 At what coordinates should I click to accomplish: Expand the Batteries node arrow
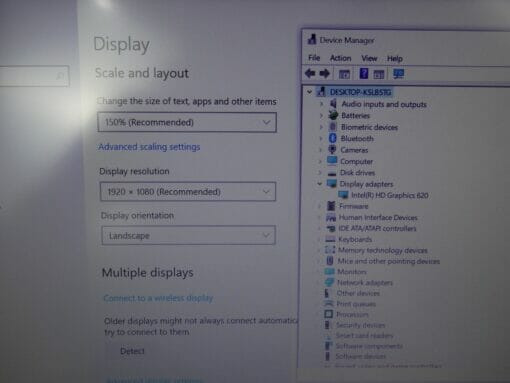tap(321, 116)
